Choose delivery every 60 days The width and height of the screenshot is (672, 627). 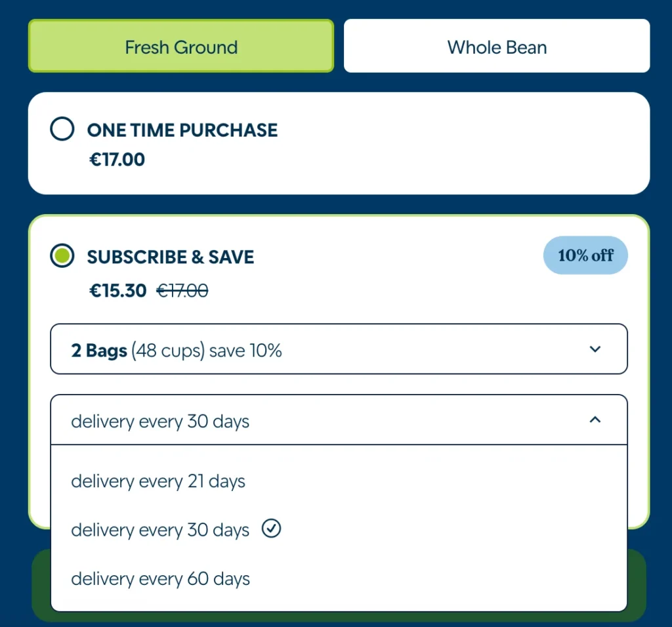pos(160,579)
